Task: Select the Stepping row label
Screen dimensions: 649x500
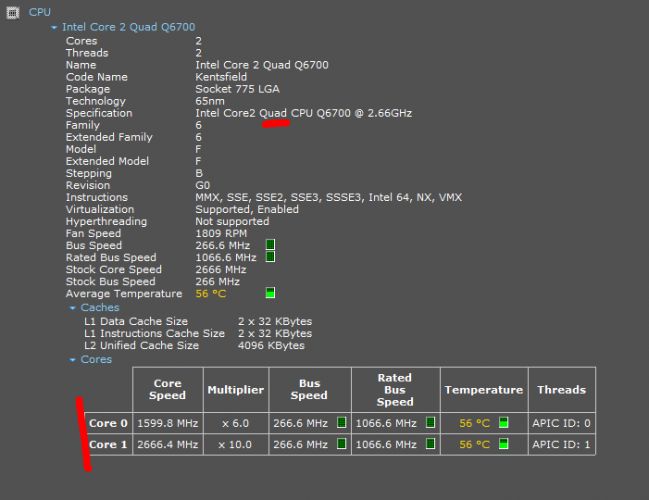Action: pyautogui.click(x=89, y=173)
